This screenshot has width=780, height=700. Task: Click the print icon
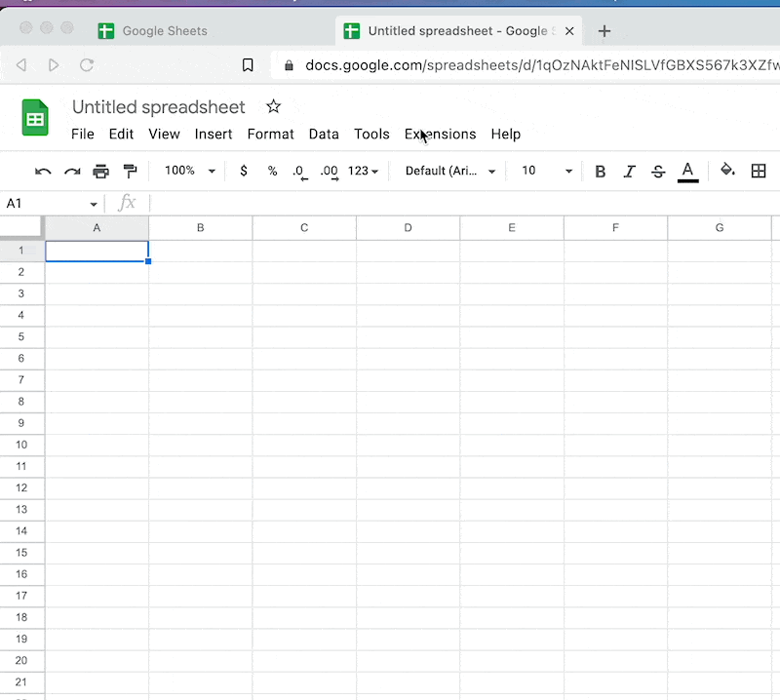(x=101, y=171)
